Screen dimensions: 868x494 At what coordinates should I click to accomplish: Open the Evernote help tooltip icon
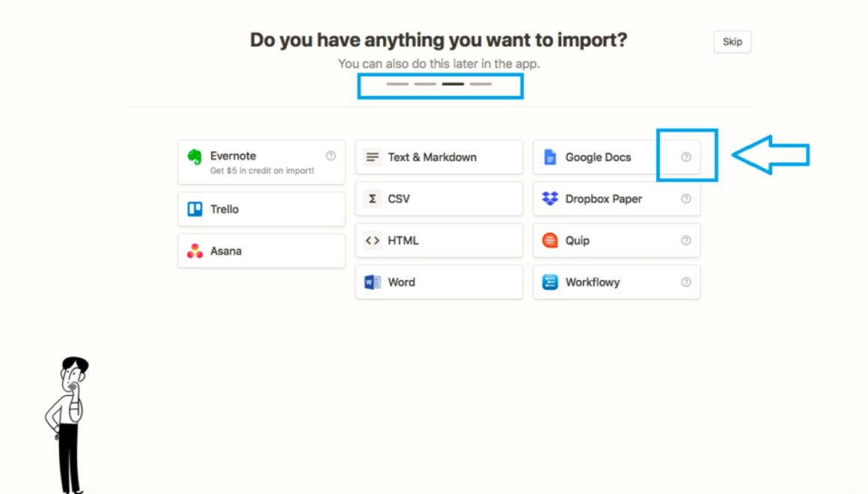click(329, 154)
